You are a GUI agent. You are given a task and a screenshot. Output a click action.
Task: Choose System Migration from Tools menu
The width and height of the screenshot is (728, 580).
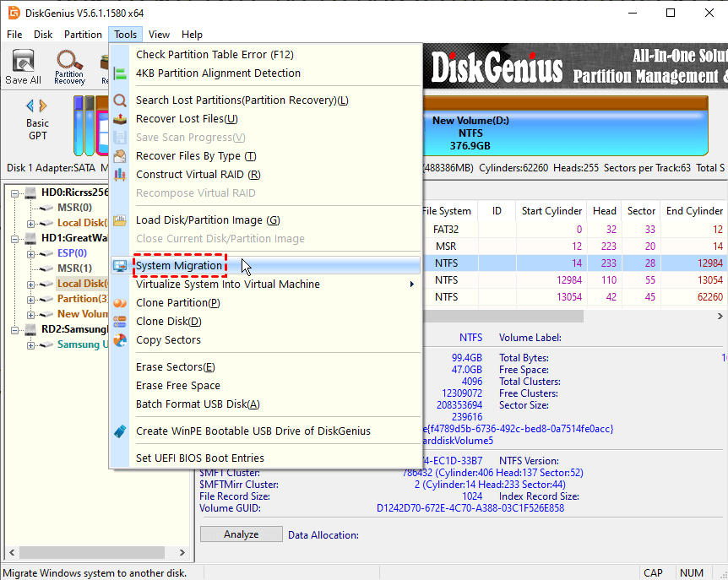pyautogui.click(x=265, y=265)
